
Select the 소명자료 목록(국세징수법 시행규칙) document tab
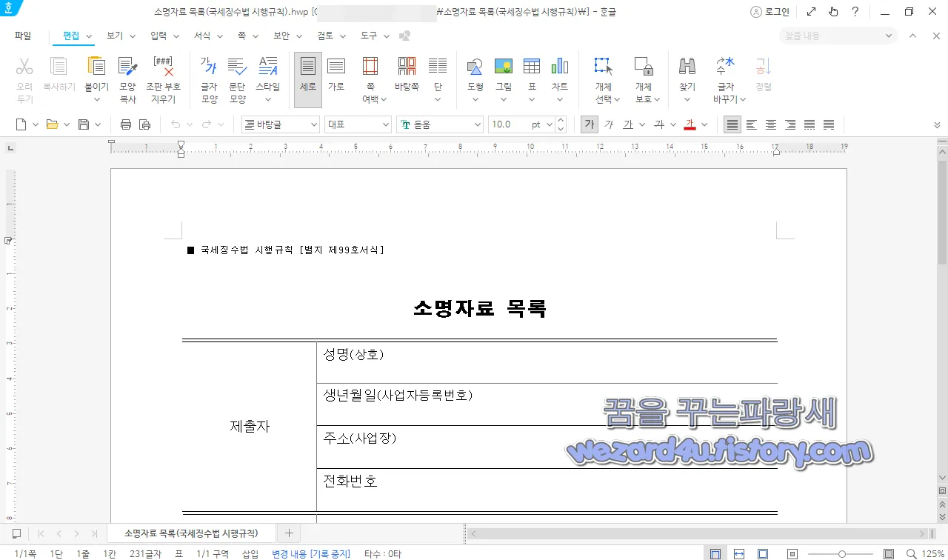pyautogui.click(x=191, y=533)
